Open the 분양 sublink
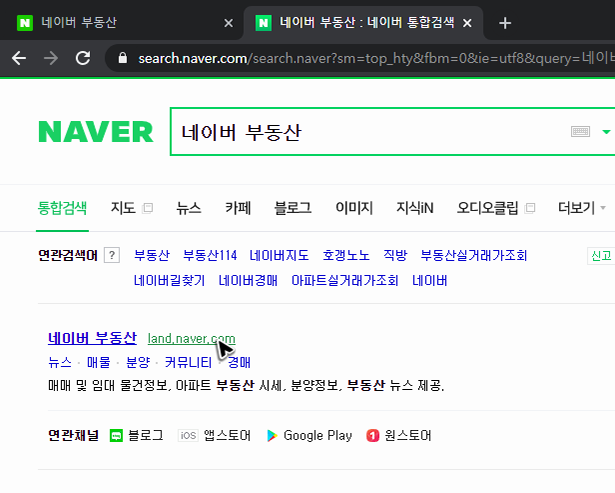 138,362
